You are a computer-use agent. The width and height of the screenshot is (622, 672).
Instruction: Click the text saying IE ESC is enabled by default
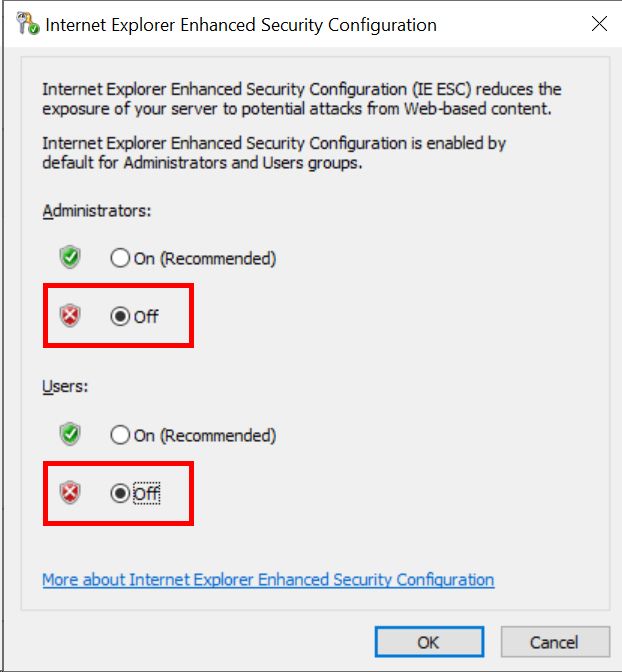point(274,153)
